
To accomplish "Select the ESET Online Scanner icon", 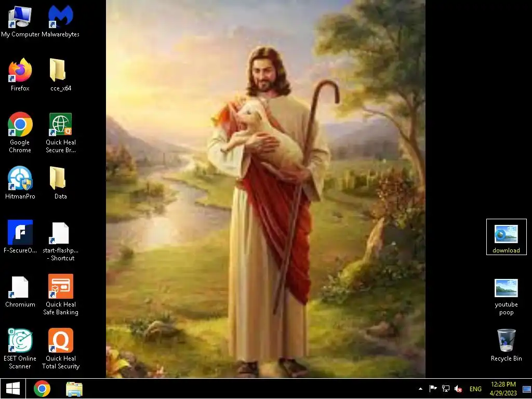I will pyautogui.click(x=20, y=349).
